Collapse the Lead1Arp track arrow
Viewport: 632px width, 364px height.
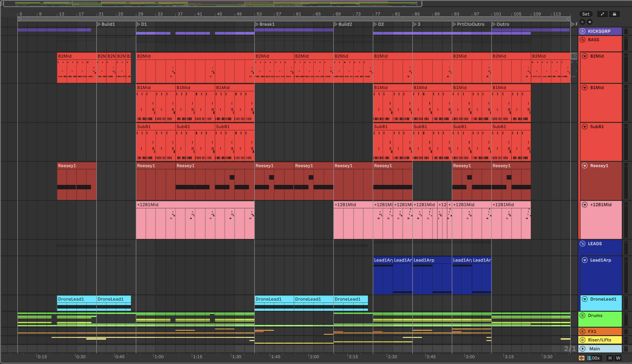click(x=585, y=260)
